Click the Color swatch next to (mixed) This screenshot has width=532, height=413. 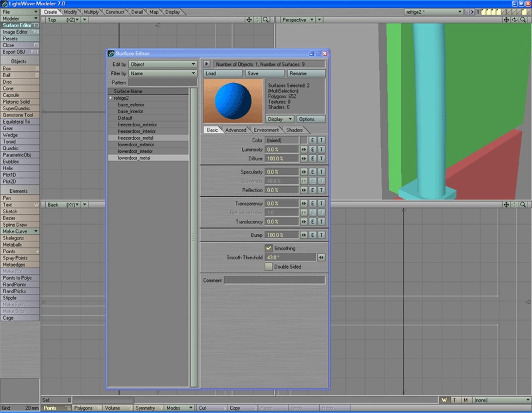pyautogui.click(x=304, y=140)
